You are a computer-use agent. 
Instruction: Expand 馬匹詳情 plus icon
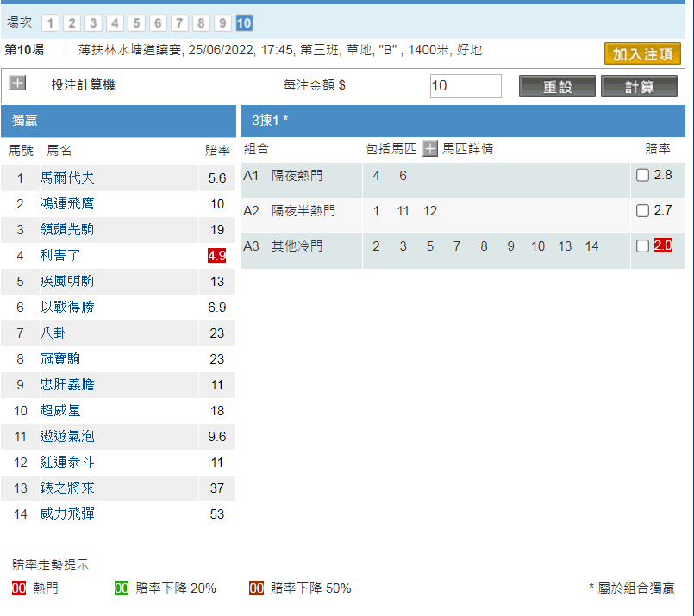coord(430,149)
